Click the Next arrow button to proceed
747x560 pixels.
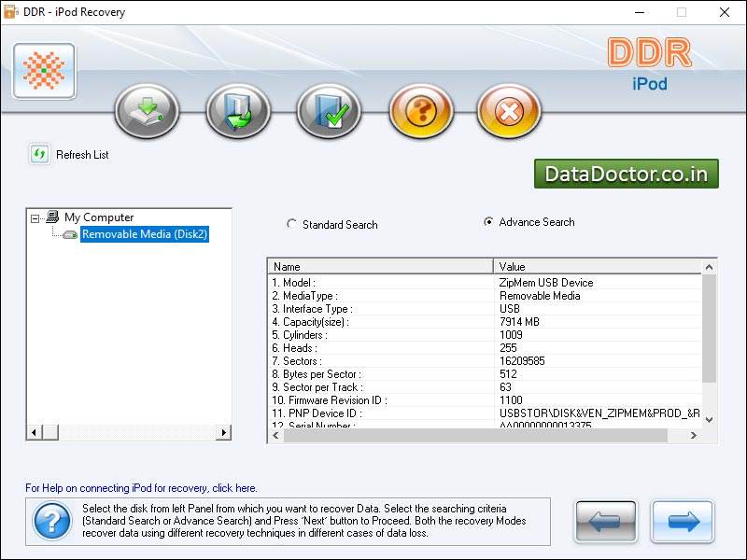[x=684, y=521]
